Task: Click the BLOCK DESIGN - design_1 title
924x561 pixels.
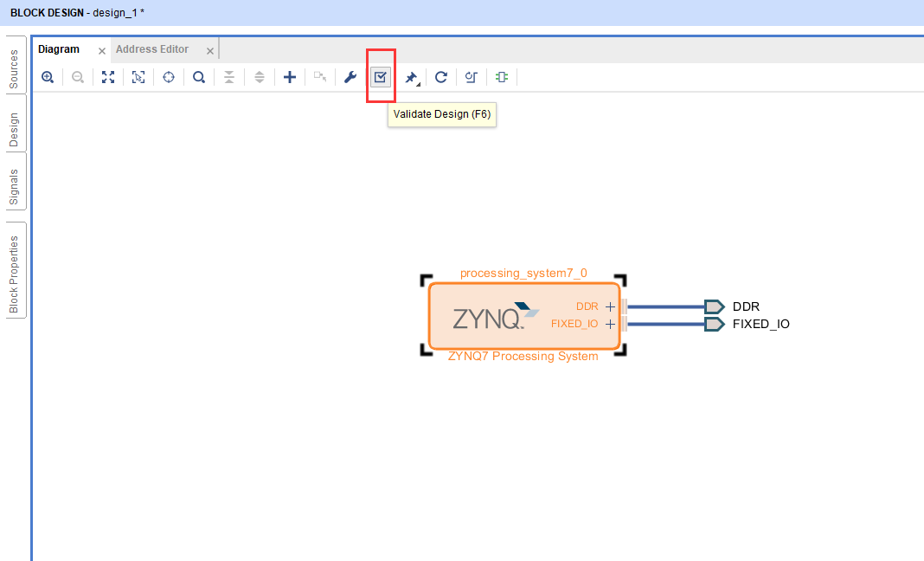Action: click(77, 12)
